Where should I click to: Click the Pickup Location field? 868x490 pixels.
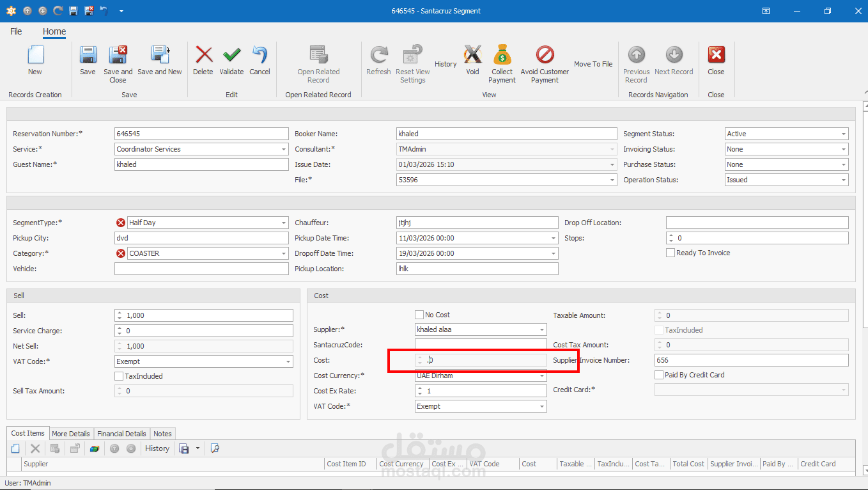click(477, 269)
